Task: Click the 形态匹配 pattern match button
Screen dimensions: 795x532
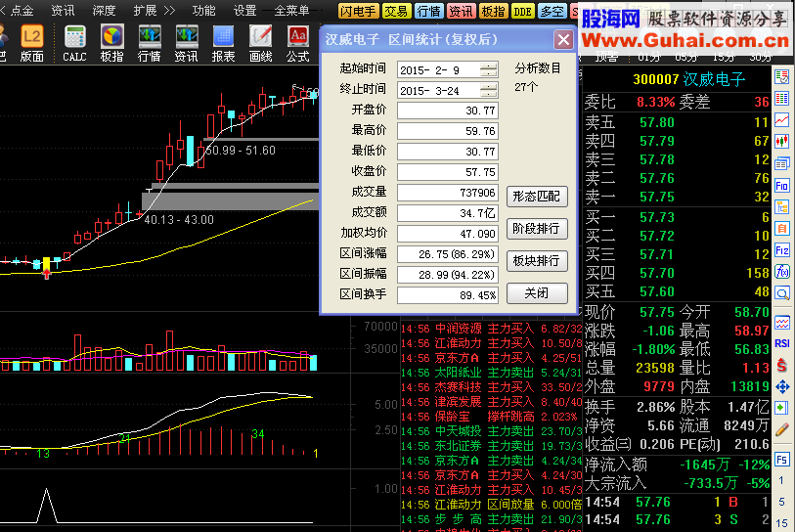Action: 537,197
